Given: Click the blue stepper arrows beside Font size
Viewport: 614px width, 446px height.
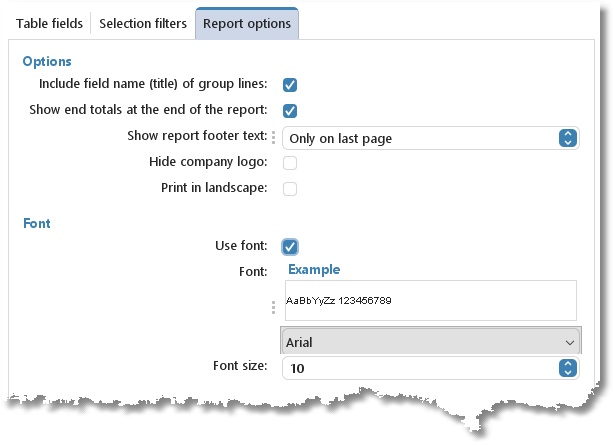Looking at the screenshot, I should 568,368.
